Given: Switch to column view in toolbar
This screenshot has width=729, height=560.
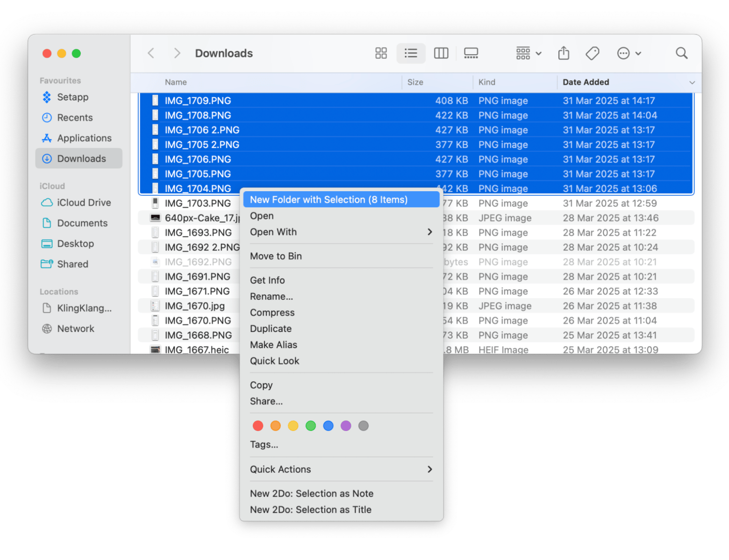Looking at the screenshot, I should point(441,53).
